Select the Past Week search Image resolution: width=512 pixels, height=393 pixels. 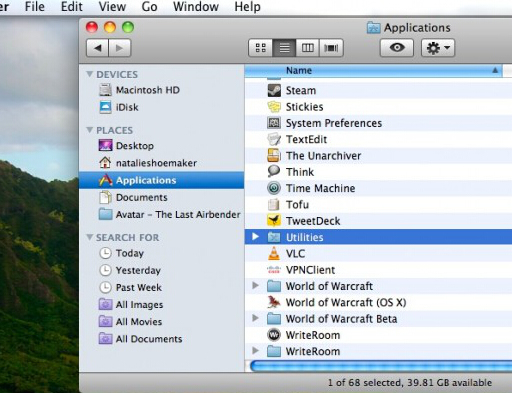tap(162, 287)
